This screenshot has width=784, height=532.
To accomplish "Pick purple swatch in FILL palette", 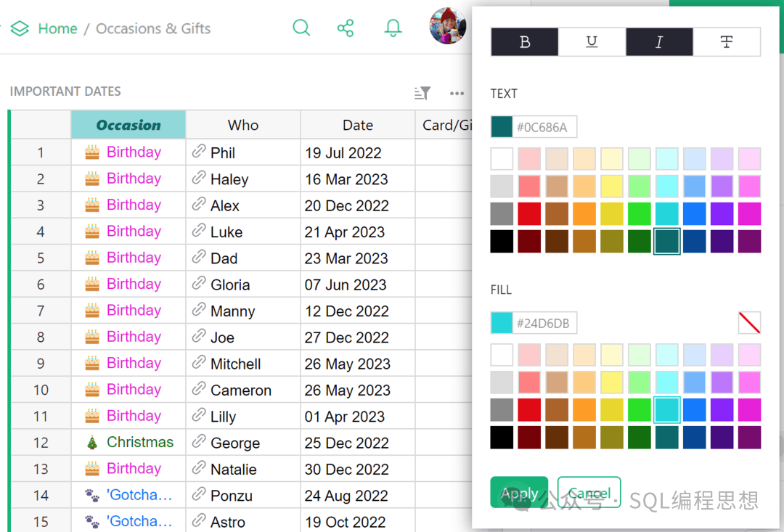I will coord(722,410).
